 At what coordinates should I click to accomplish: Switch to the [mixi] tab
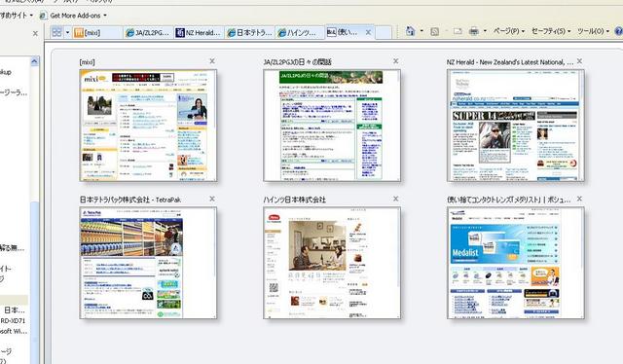97,32
